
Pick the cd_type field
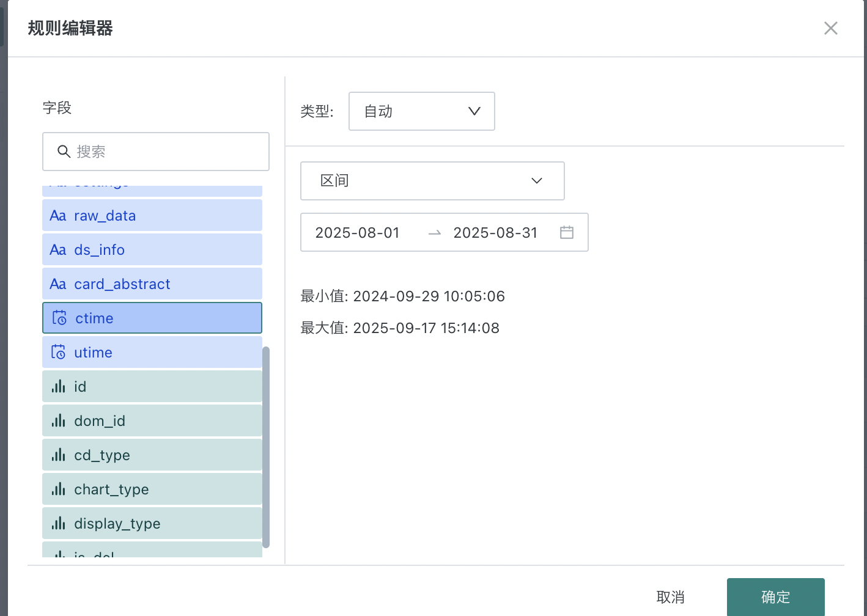pyautogui.click(x=152, y=455)
